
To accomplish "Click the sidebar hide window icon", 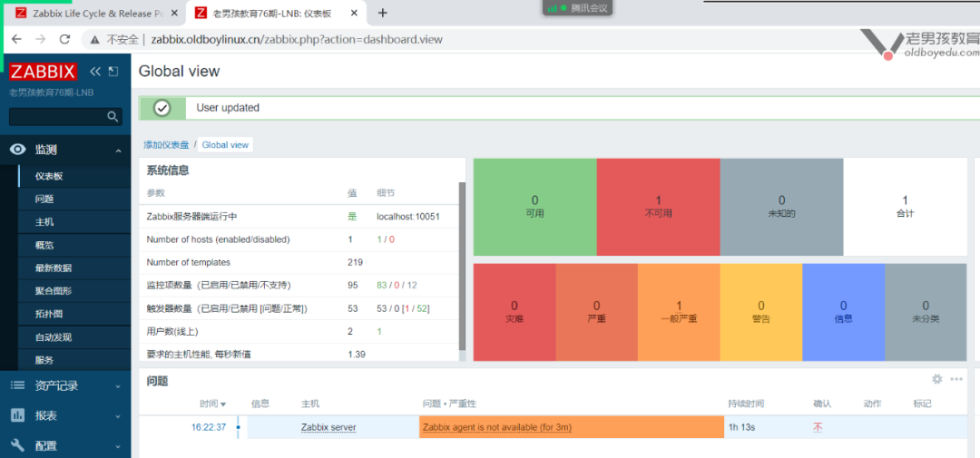I will coord(113,72).
